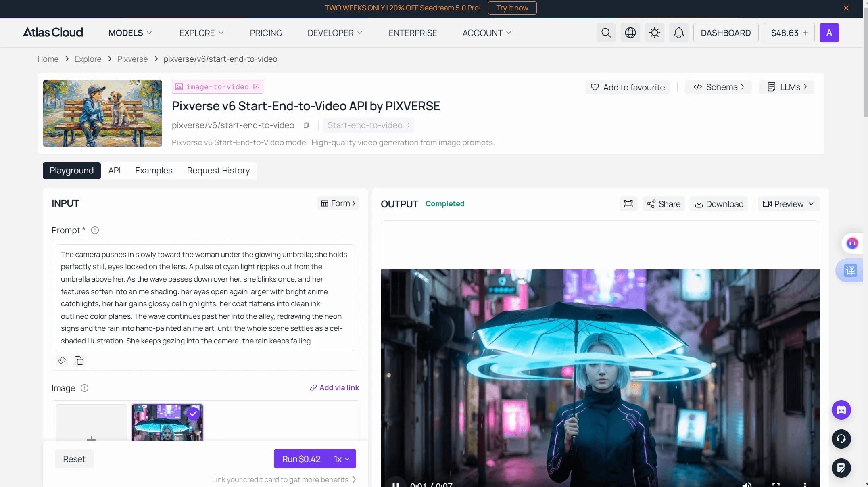Select the Playground tab

pyautogui.click(x=71, y=171)
